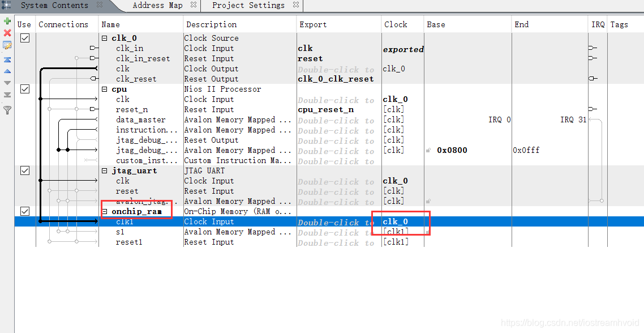Click lock icon in avalon_jtag Base cell
The width and height of the screenshot is (644, 333).
point(428,202)
